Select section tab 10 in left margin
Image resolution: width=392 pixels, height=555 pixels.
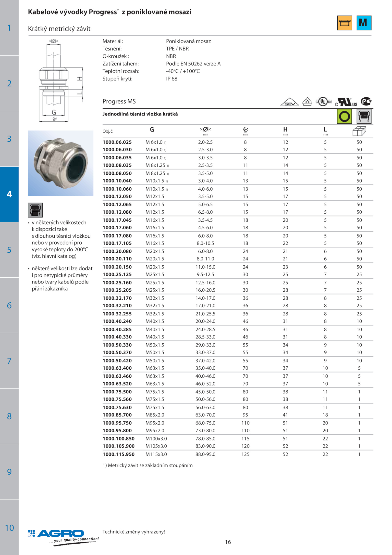tap(9, 527)
